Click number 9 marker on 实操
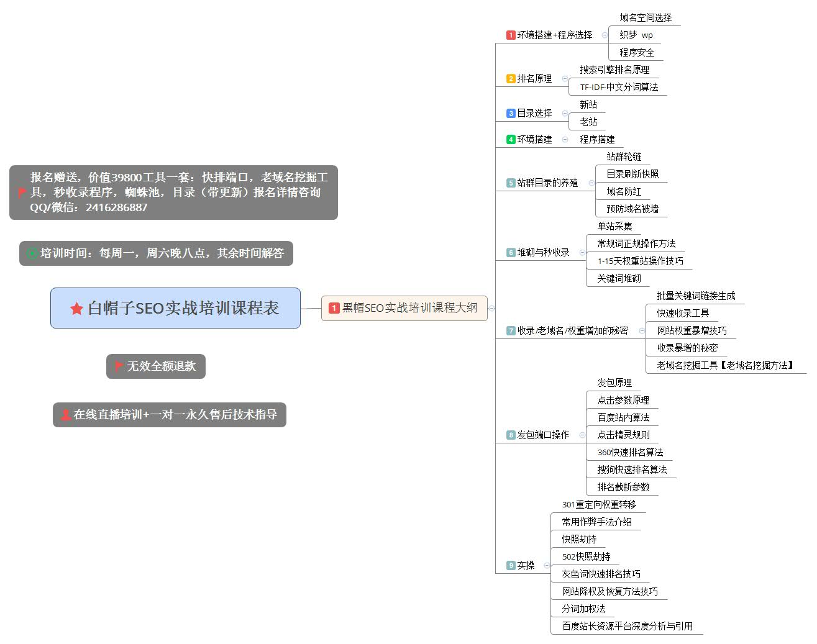Image resolution: width=817 pixels, height=644 pixels. pyautogui.click(x=511, y=566)
